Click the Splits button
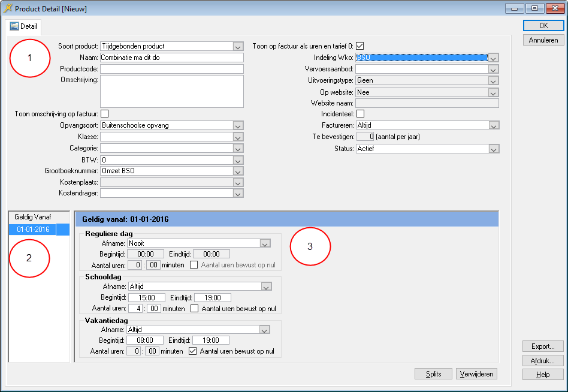This screenshot has height=392, width=568. coord(433,374)
